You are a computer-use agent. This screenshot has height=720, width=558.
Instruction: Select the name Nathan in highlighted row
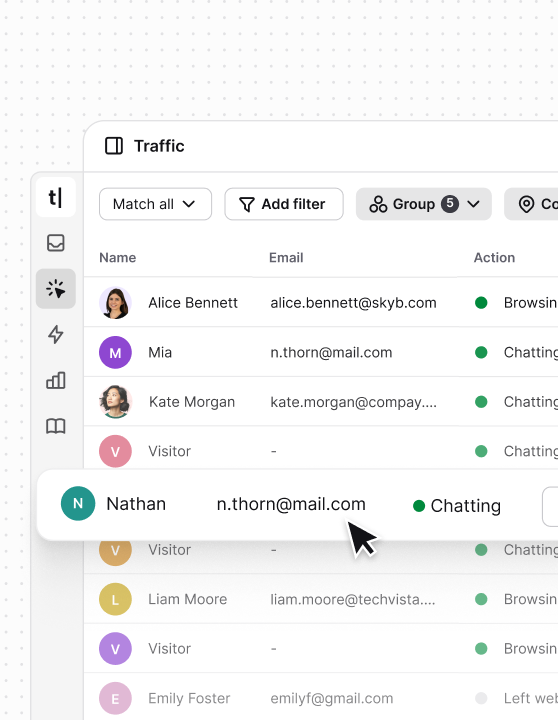click(x=136, y=504)
